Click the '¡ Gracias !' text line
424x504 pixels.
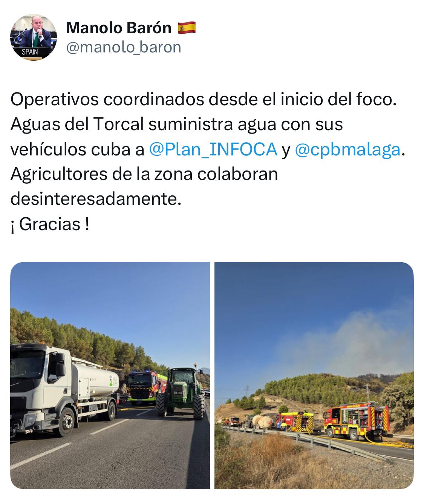[x=50, y=224]
